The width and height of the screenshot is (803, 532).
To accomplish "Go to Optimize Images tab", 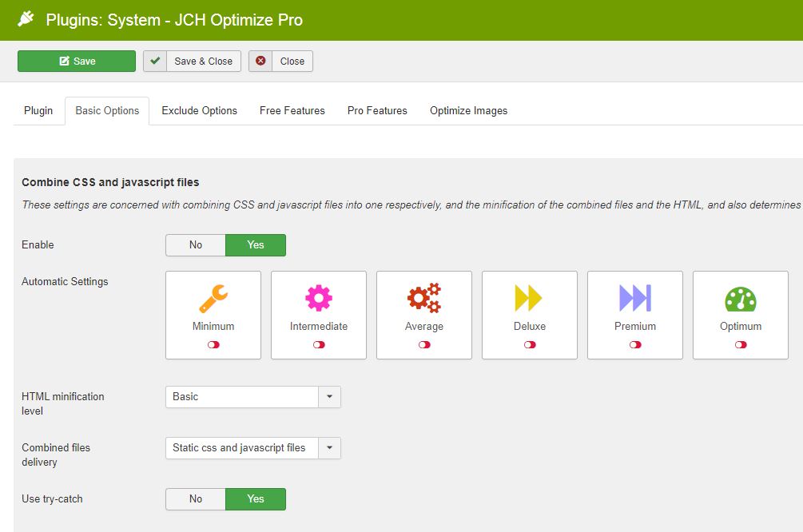I will click(468, 111).
